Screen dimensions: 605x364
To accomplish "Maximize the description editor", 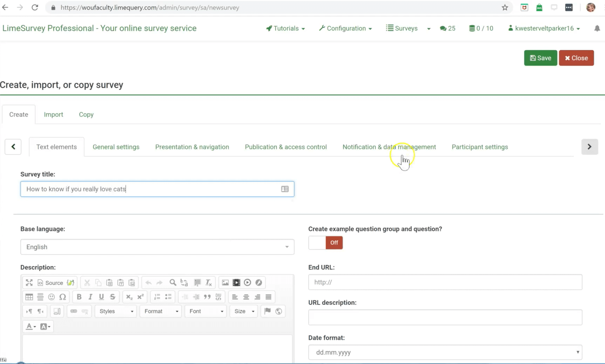I will coord(29,283).
